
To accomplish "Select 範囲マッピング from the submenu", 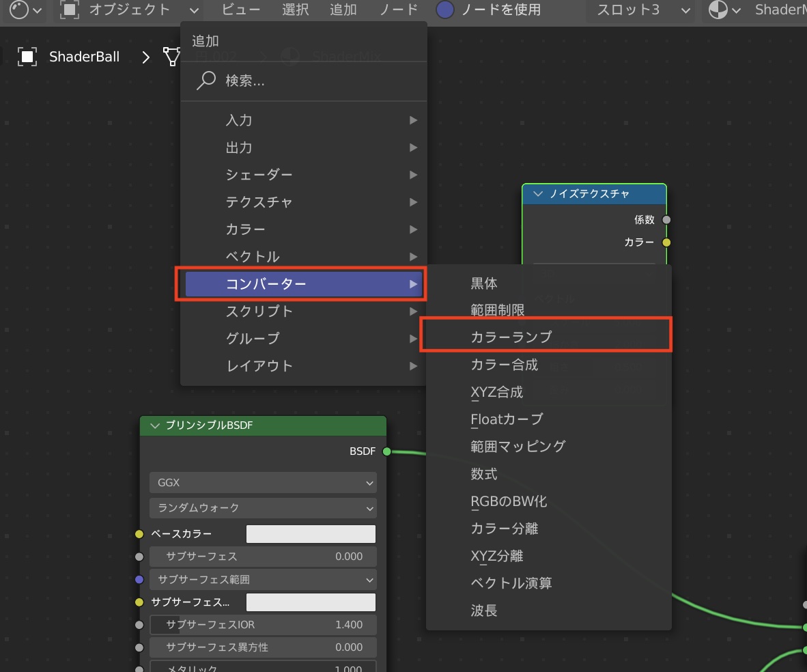I will pos(518,446).
